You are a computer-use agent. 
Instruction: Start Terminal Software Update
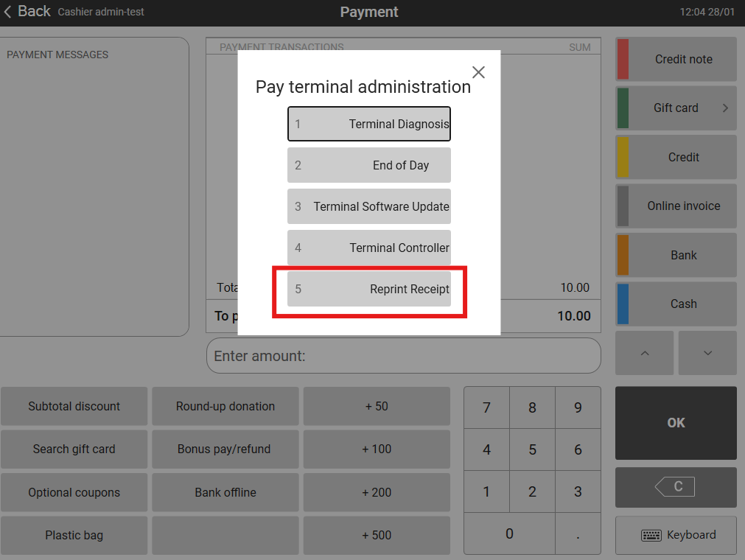368,206
